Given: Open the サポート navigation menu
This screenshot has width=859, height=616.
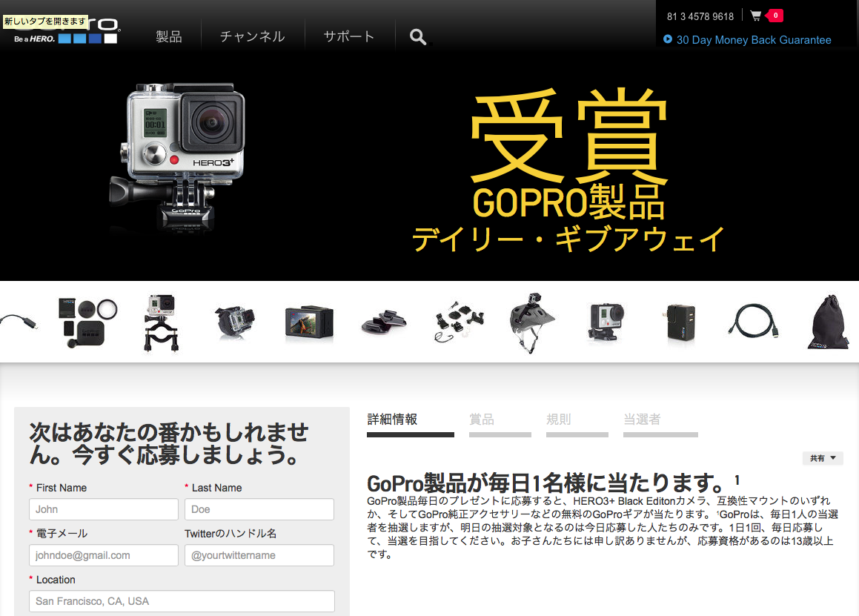Looking at the screenshot, I should click(349, 37).
